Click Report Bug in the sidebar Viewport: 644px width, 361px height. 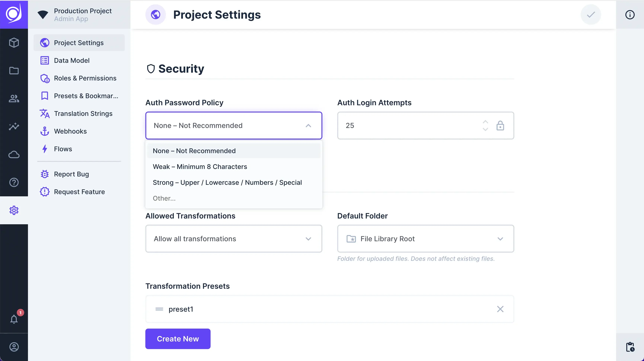point(71,174)
